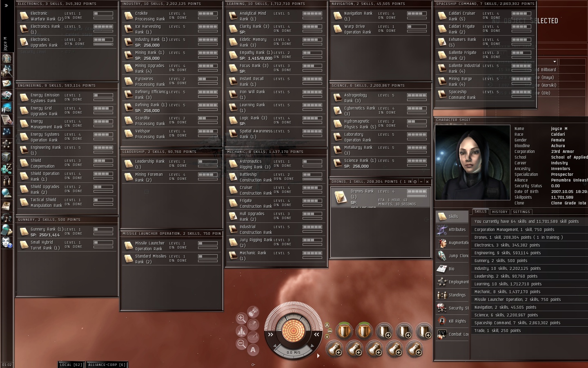Expand HUD left panel double arrow
Viewport: 588px width, 368px height.
coord(270,334)
